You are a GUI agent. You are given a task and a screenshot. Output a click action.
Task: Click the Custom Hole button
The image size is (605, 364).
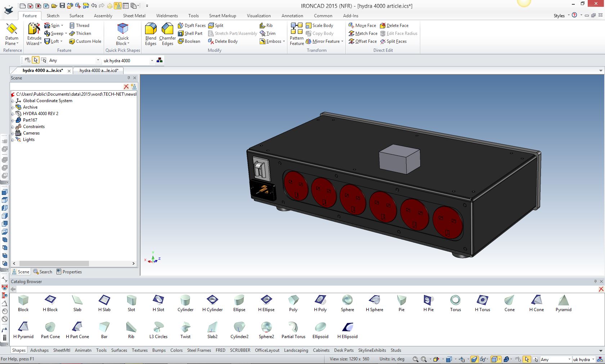tap(85, 41)
